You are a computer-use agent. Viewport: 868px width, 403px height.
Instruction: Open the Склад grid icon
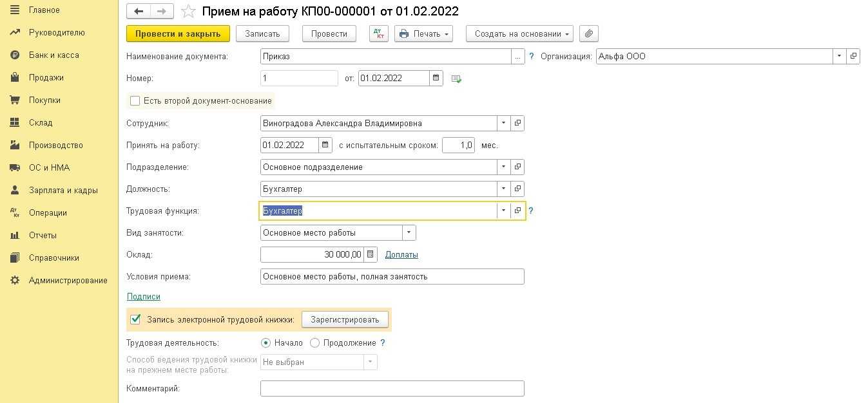point(15,123)
